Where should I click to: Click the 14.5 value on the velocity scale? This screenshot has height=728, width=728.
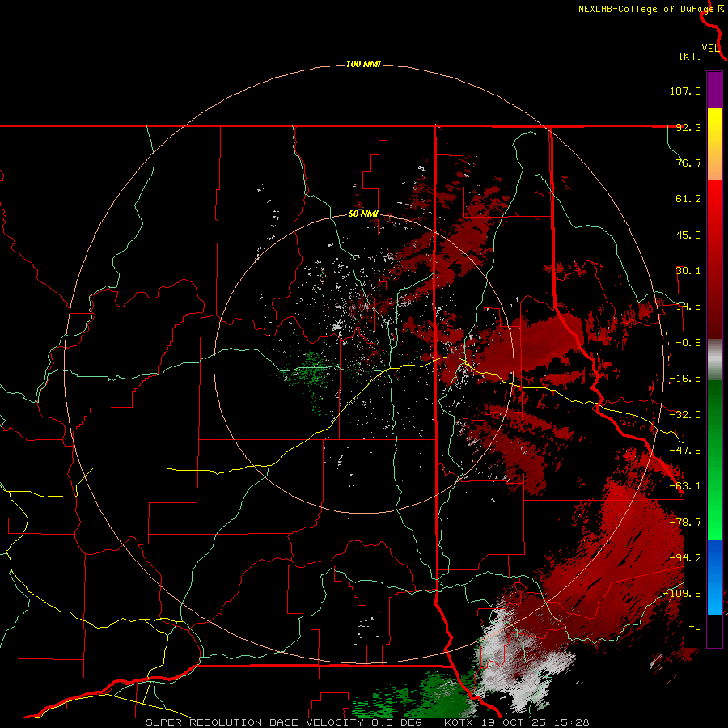pos(688,307)
